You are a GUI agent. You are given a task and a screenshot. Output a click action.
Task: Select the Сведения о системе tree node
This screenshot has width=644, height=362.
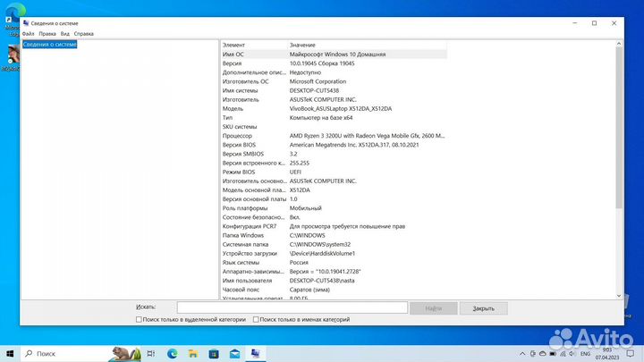pos(50,44)
